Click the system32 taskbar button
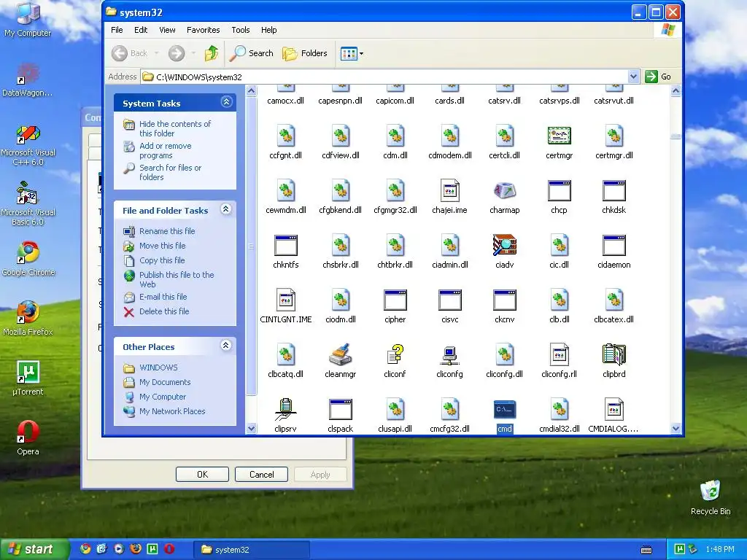 pyautogui.click(x=252, y=550)
